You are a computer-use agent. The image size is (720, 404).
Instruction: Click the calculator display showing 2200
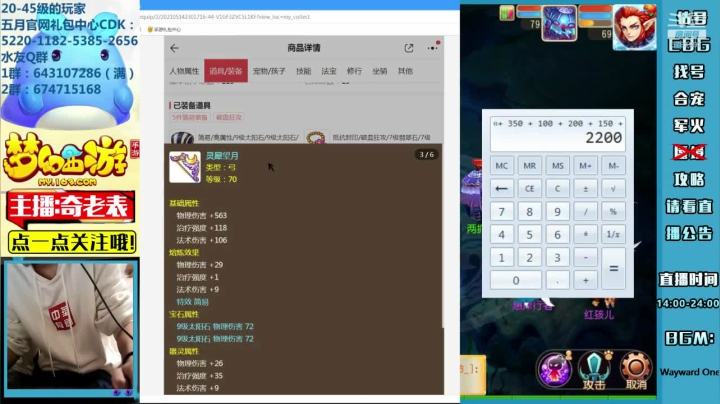click(x=557, y=134)
